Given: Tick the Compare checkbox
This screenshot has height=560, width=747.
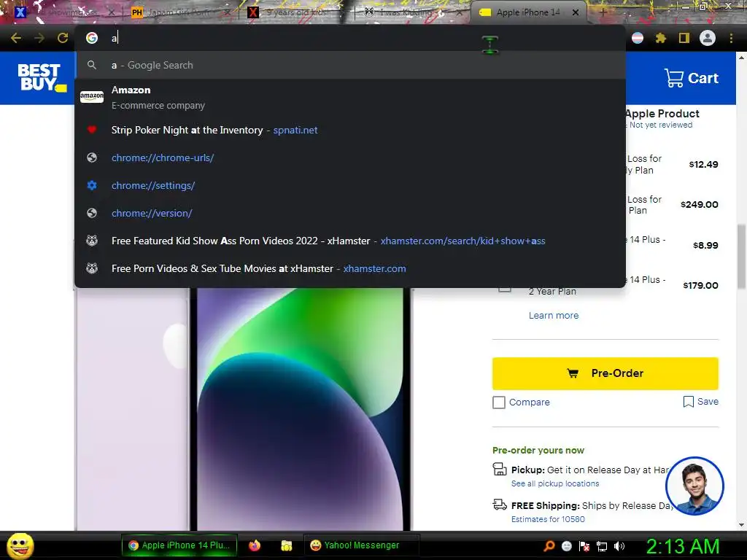Looking at the screenshot, I should pos(499,402).
